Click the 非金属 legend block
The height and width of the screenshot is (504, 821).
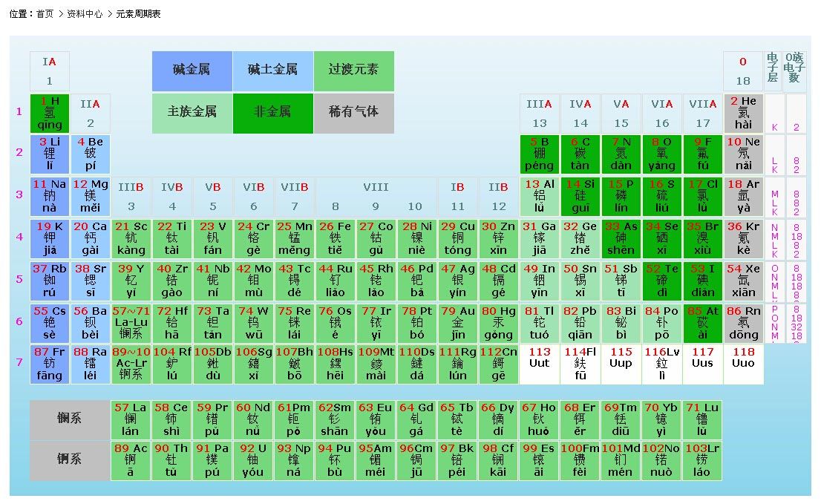point(273,114)
